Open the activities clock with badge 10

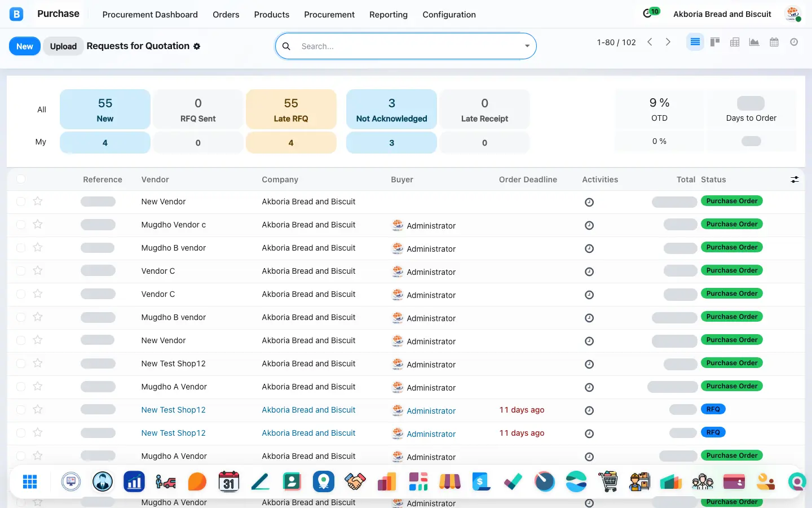point(650,14)
